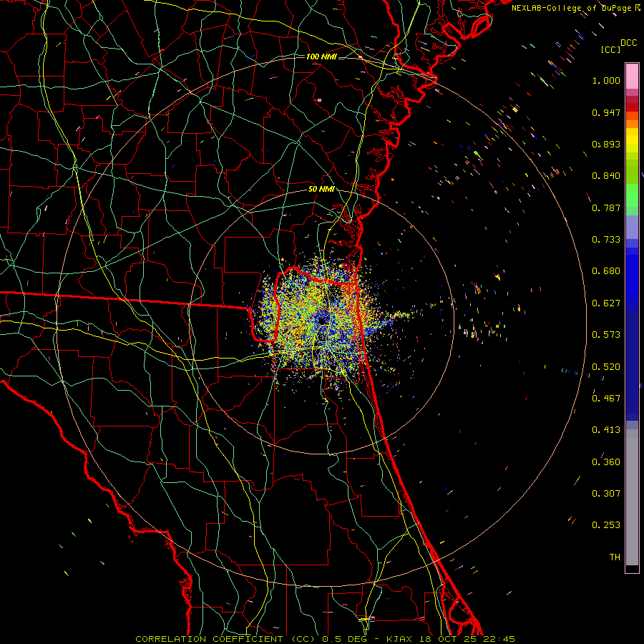Select the 0.253 scale value
The height and width of the screenshot is (644, 644).
click(x=606, y=525)
